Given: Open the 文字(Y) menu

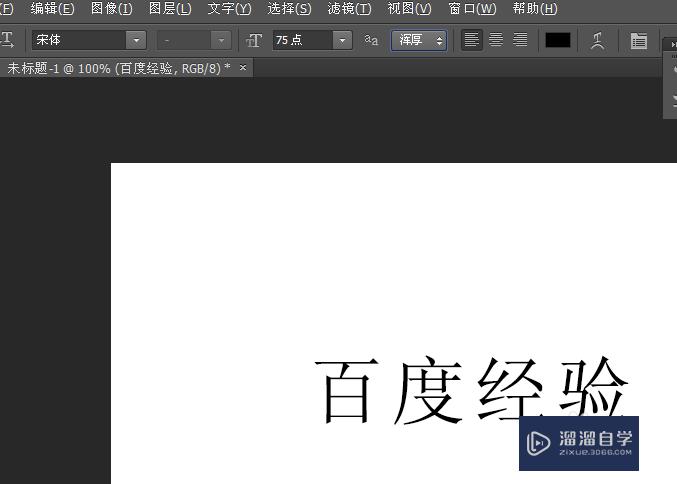Looking at the screenshot, I should pos(229,9).
